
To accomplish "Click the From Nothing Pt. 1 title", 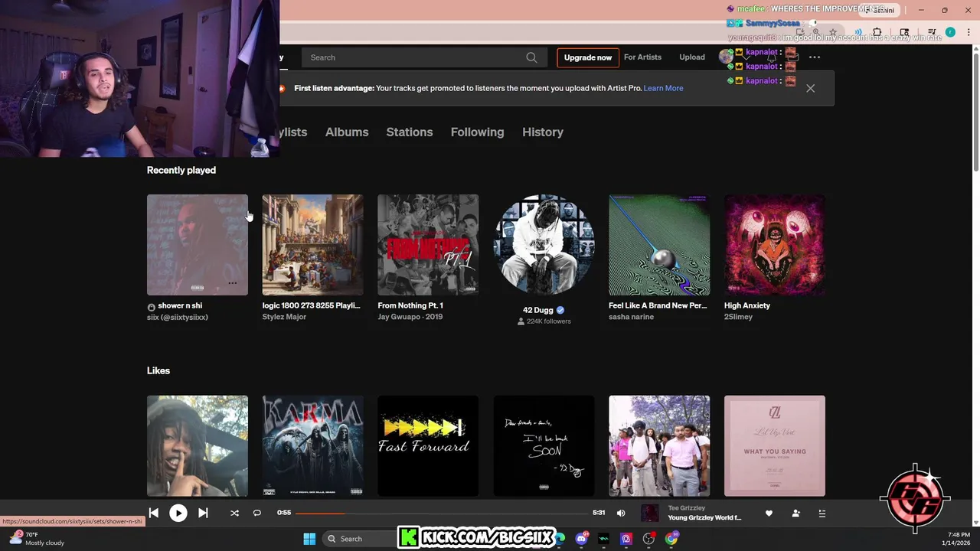I will pyautogui.click(x=410, y=305).
